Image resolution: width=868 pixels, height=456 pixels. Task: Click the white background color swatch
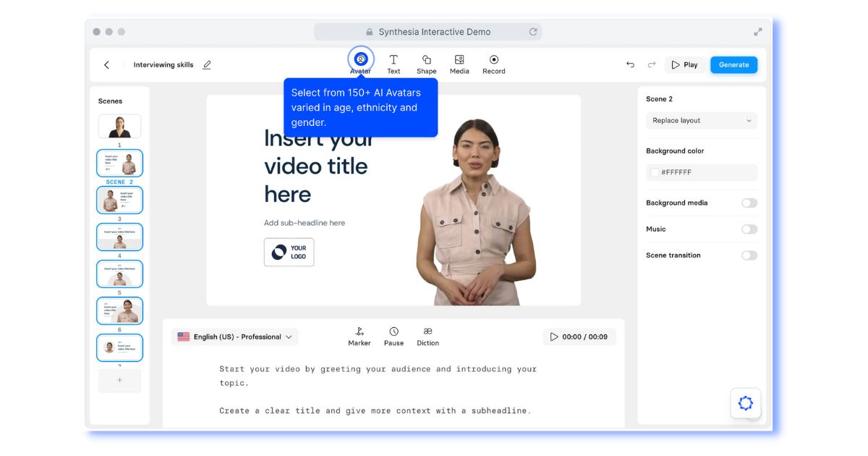655,173
